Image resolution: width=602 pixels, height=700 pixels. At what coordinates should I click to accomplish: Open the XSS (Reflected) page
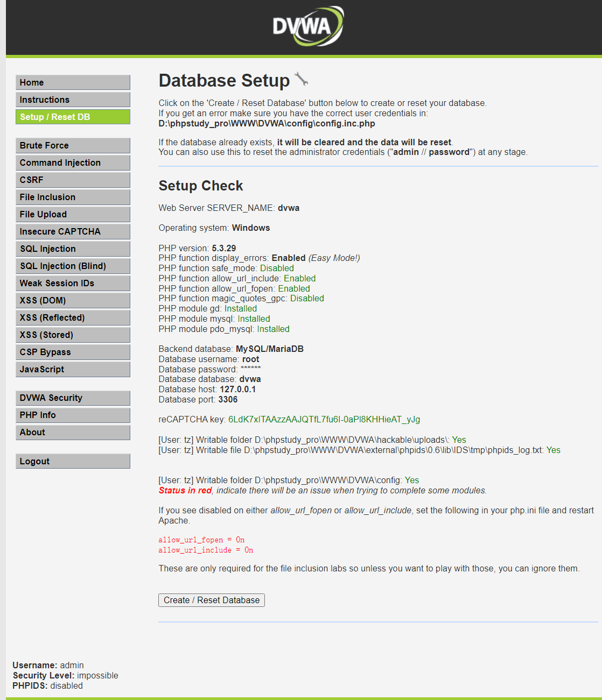point(73,317)
